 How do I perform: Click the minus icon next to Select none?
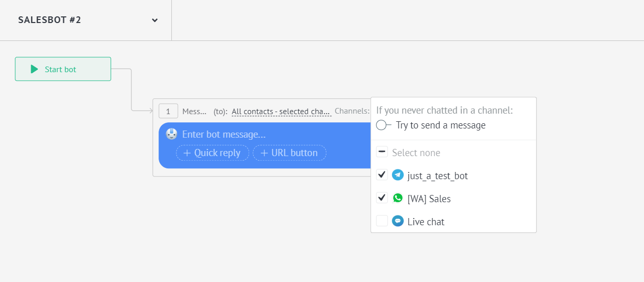382,152
